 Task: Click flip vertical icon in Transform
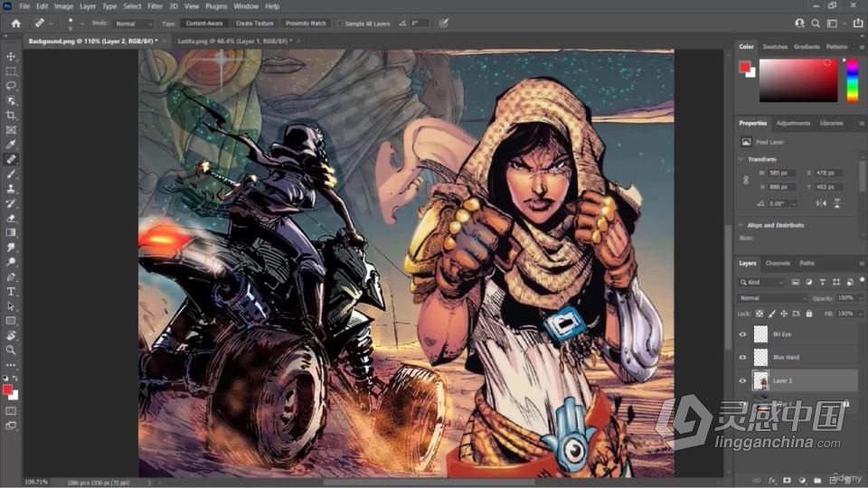pyautogui.click(x=837, y=203)
